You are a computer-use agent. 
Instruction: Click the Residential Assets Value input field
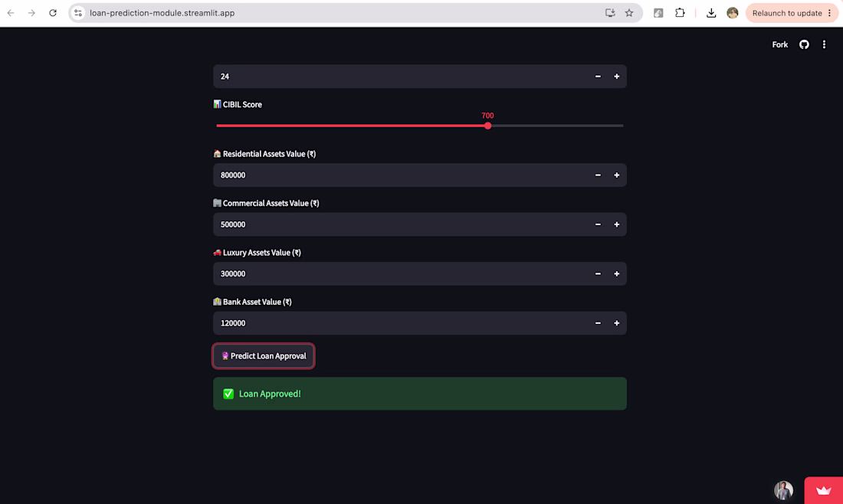pyautogui.click(x=401, y=175)
